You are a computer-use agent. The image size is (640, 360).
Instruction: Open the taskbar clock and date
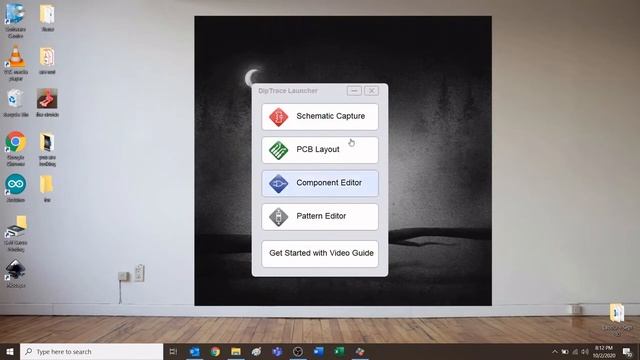pyautogui.click(x=604, y=351)
